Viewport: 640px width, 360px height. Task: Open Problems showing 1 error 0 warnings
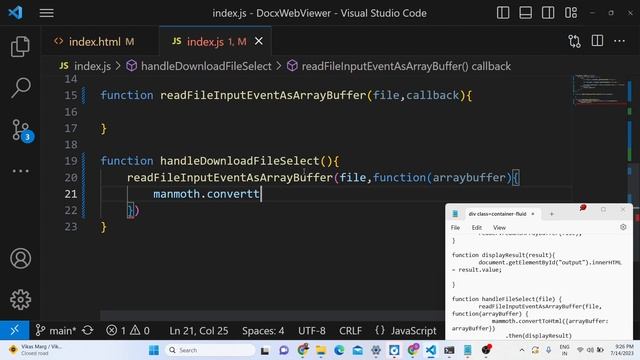coord(128,330)
